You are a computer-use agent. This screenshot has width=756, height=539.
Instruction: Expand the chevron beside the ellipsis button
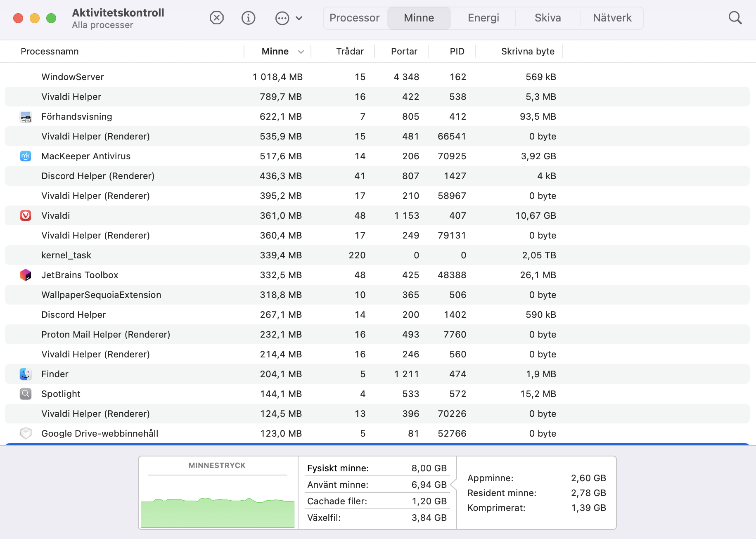tap(299, 18)
